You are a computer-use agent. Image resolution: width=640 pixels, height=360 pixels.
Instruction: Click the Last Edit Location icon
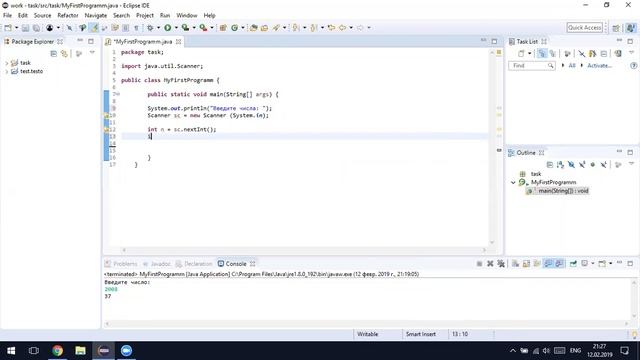(x=331, y=28)
